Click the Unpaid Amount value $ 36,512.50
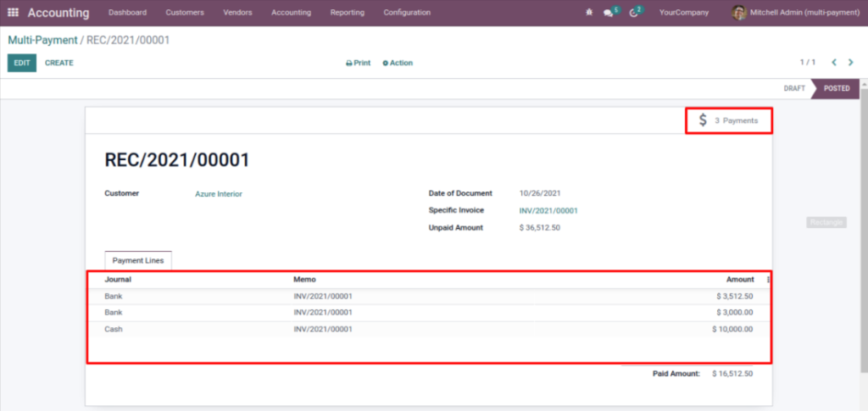Image resolution: width=868 pixels, height=411 pixels. [x=540, y=228]
